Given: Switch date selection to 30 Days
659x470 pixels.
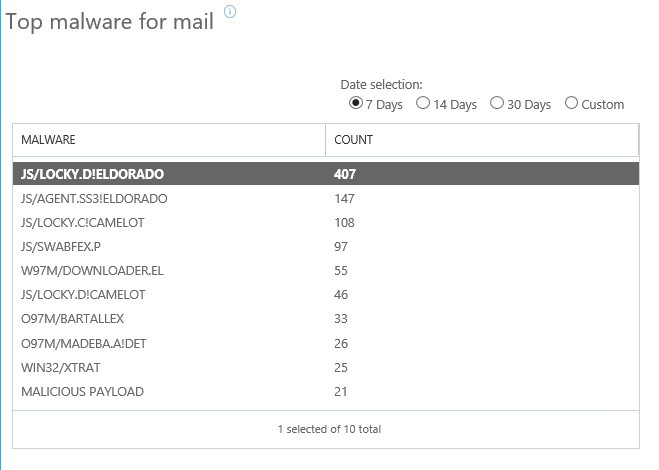Looking at the screenshot, I should click(x=497, y=103).
